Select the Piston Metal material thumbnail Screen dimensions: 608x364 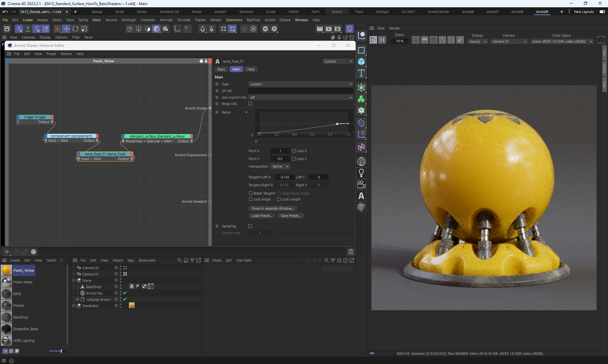point(6,282)
